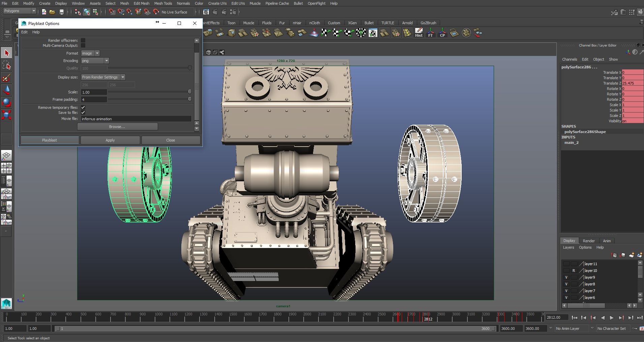Viewport: 644px width, 342px height.
Task: Open the Encoding png dropdown
Action: (95, 61)
